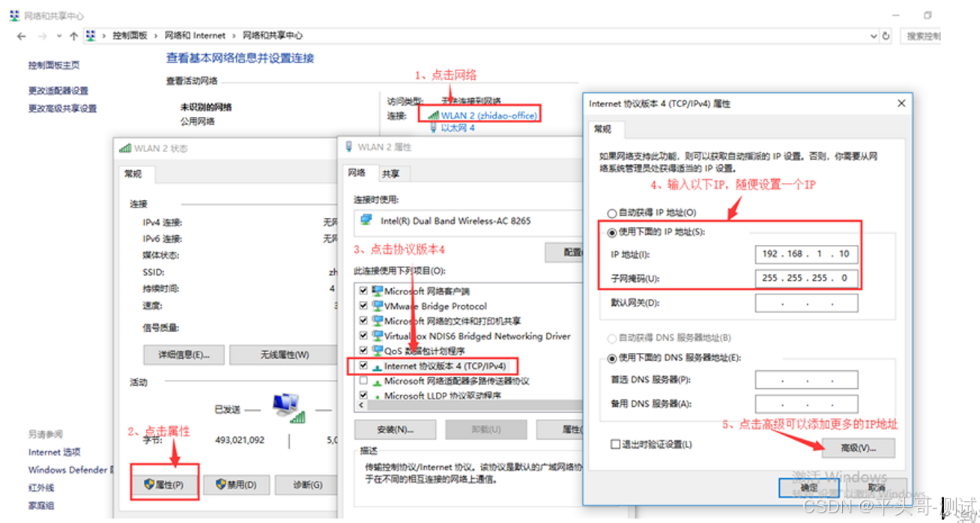Select 网络和共享中心 breadcrumb segment
980x523 pixels.
coord(273,35)
